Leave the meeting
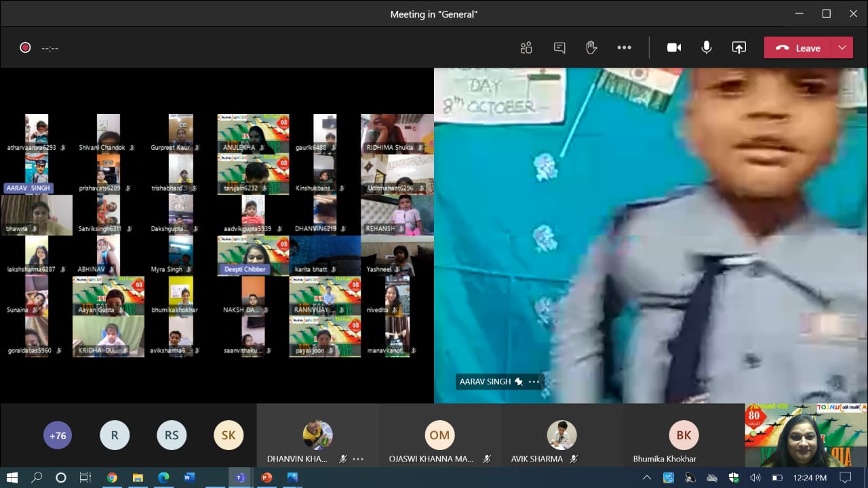 (x=798, y=47)
